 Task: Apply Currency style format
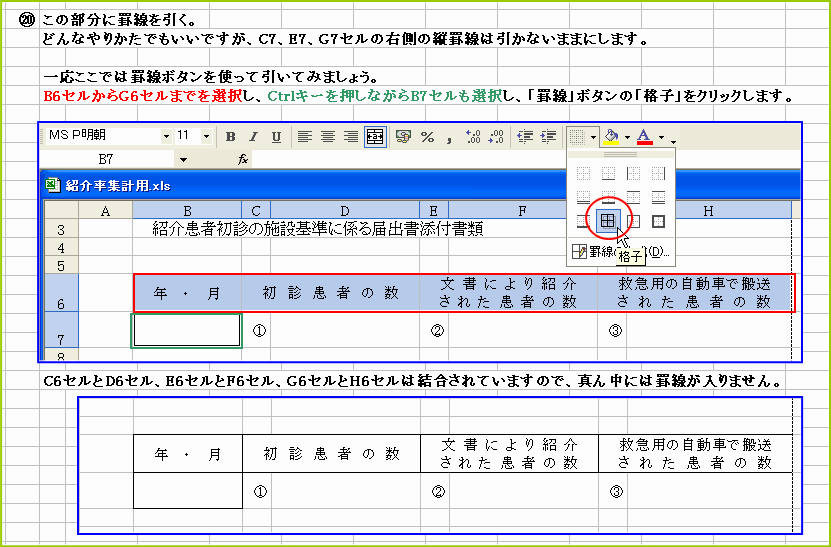[x=403, y=137]
